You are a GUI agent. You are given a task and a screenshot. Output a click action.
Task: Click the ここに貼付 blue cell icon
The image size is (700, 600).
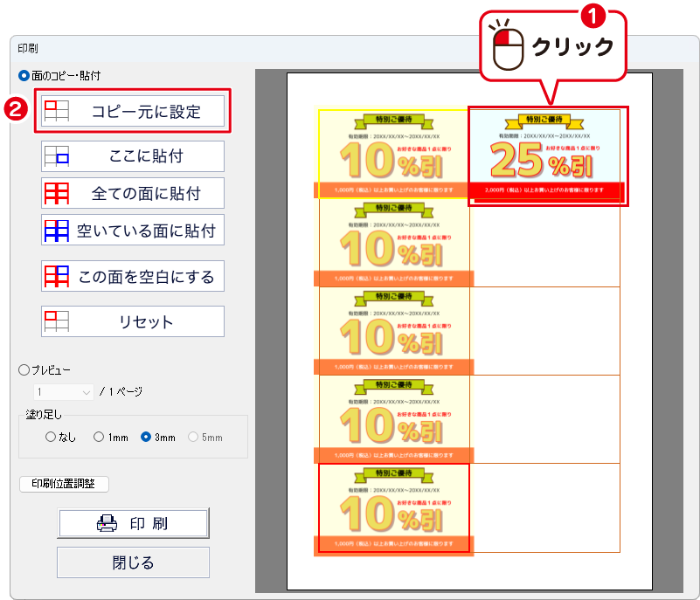pyautogui.click(x=56, y=157)
